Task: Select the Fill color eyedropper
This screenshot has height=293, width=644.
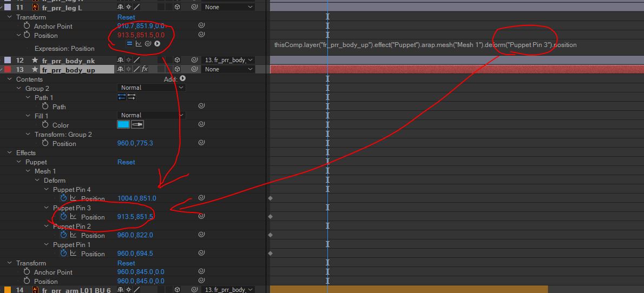Action: click(x=137, y=124)
